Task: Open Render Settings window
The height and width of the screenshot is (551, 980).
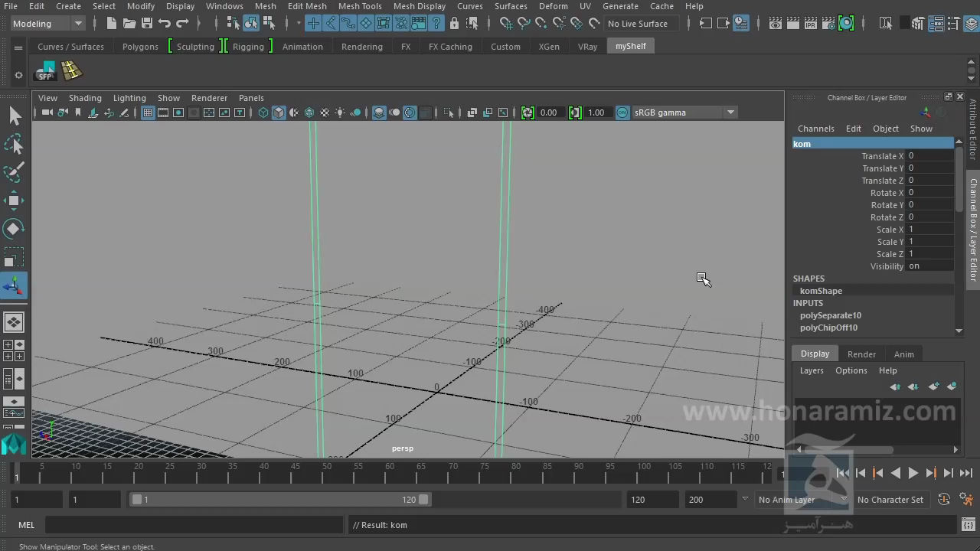Action: [828, 24]
